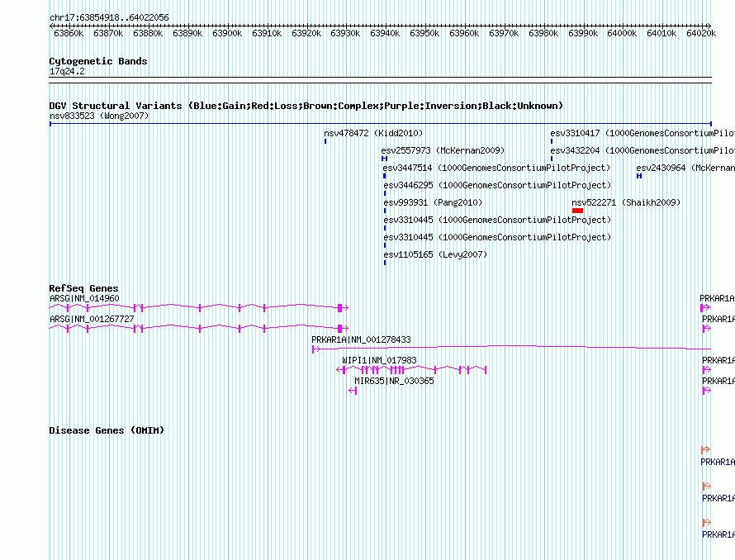Screen dimensions: 735x560
Task: Click the 63900k ruler tick label
Action: [x=227, y=33]
